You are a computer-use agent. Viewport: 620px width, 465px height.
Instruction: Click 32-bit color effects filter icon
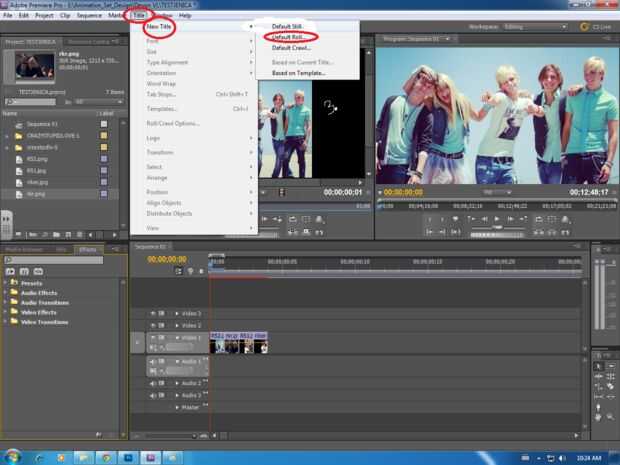24,271
